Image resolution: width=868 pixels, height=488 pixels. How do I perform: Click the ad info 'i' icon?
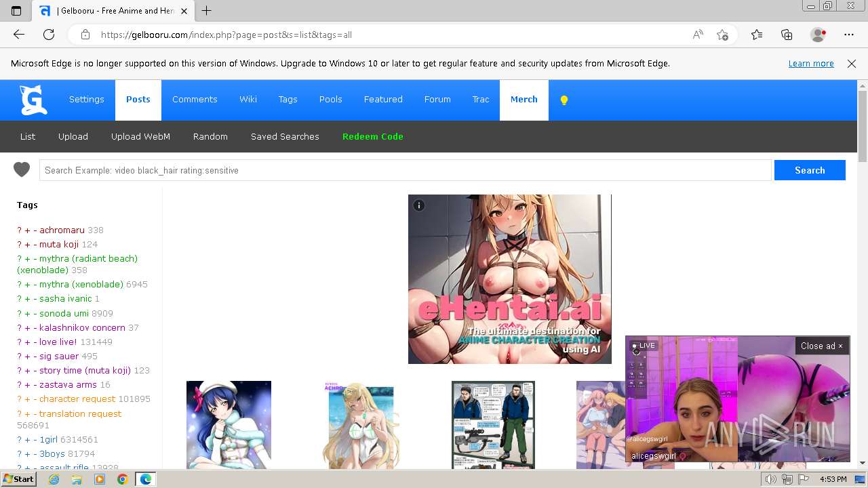[419, 205]
